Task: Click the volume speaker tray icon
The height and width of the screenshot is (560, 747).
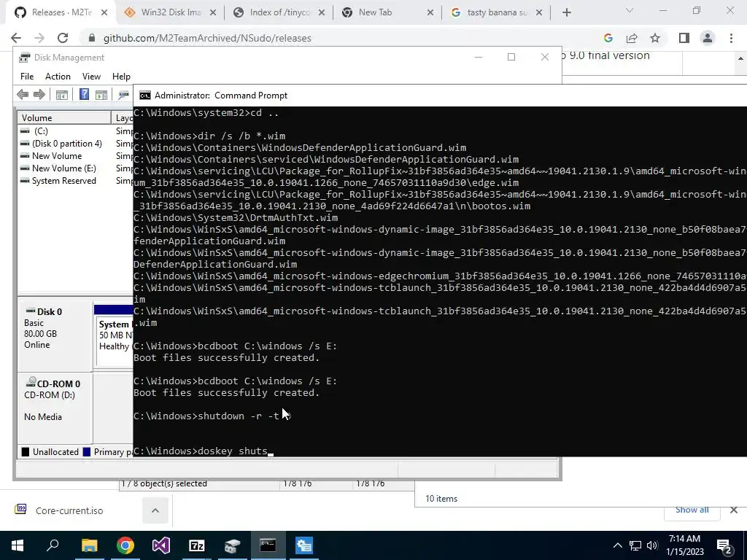Action: point(652,545)
